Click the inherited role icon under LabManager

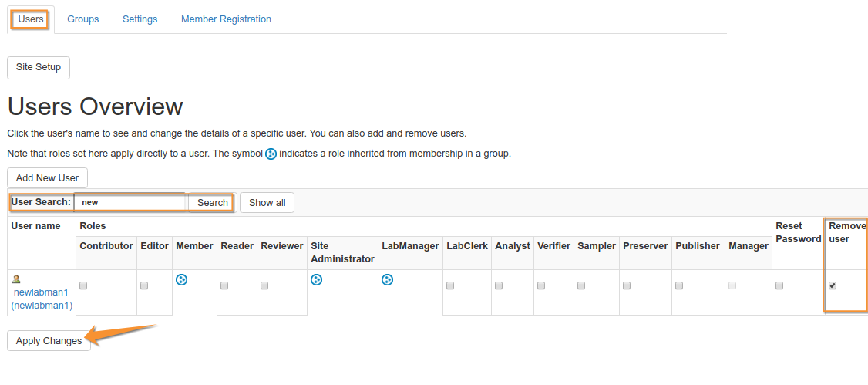coord(387,279)
